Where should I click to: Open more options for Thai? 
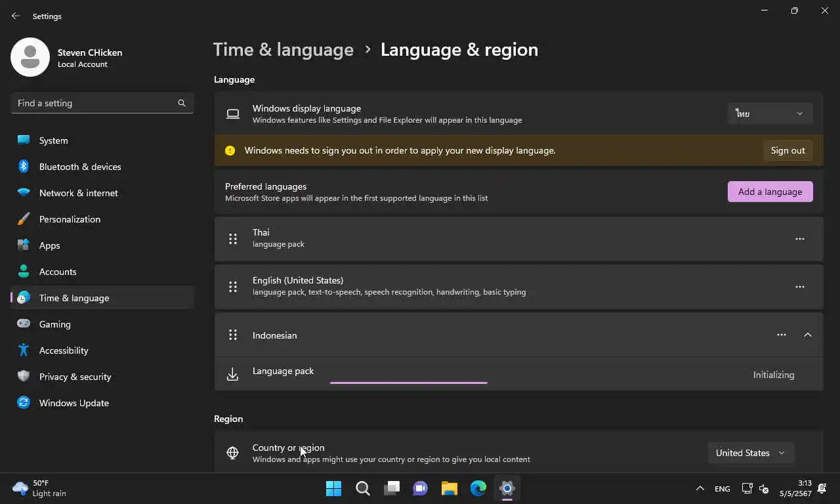coord(800,239)
